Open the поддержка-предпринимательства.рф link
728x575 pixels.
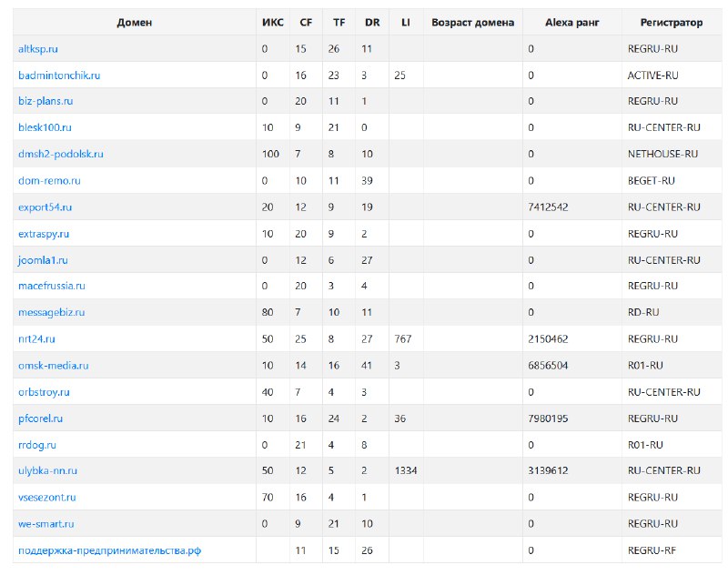coord(109,550)
